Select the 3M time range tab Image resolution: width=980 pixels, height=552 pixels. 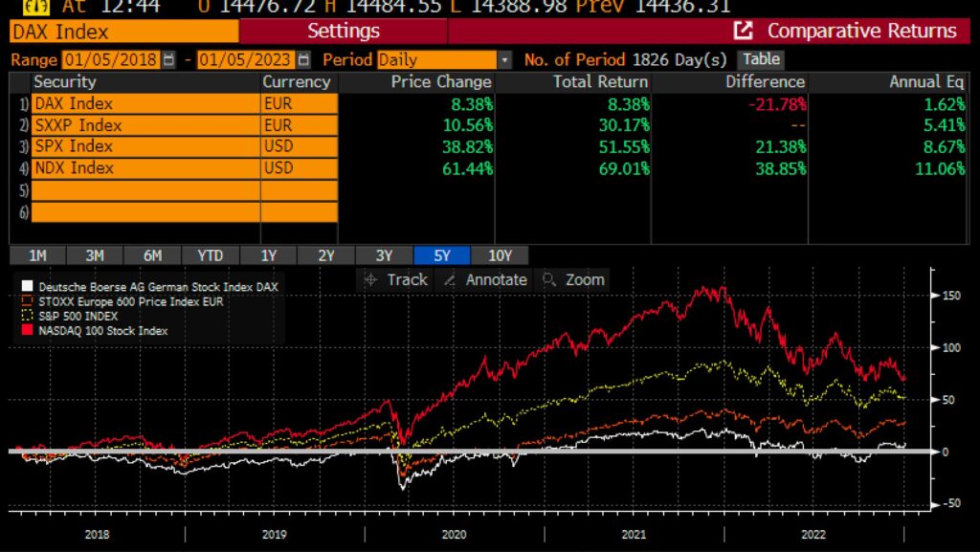pos(95,255)
